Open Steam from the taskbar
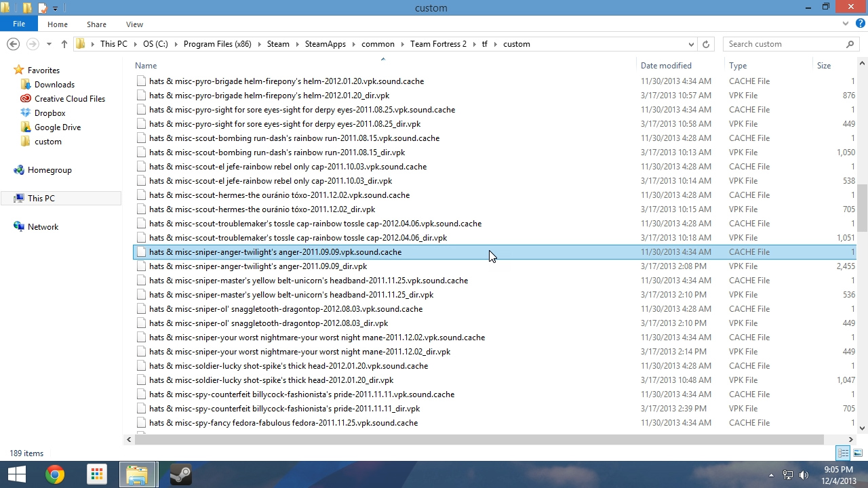The width and height of the screenshot is (868, 488). [180, 474]
